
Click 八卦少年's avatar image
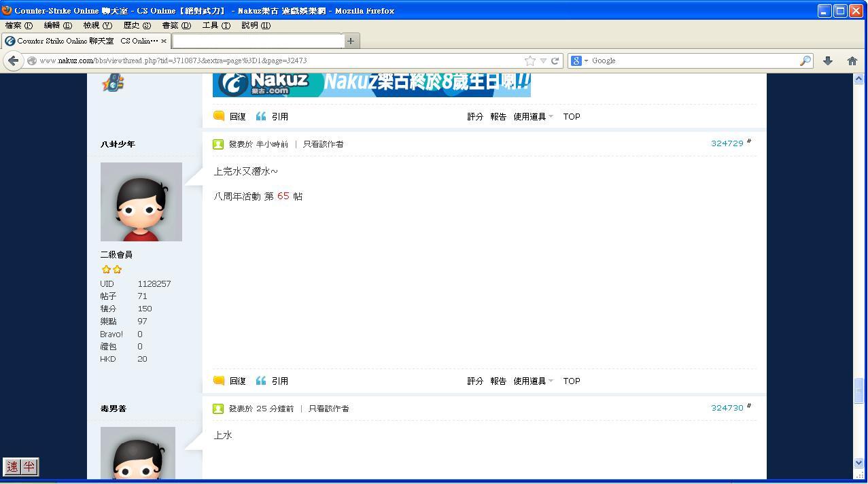click(141, 202)
